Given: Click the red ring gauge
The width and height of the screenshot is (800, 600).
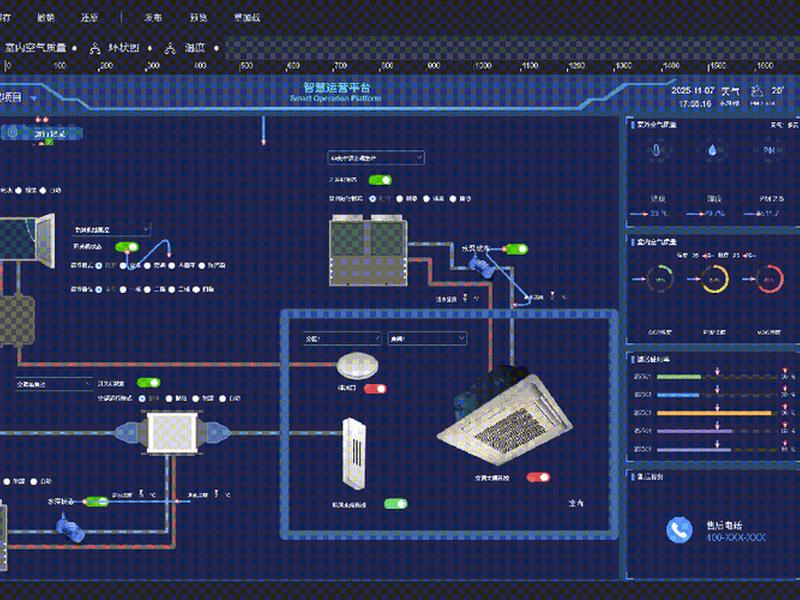Looking at the screenshot, I should coord(770,279).
